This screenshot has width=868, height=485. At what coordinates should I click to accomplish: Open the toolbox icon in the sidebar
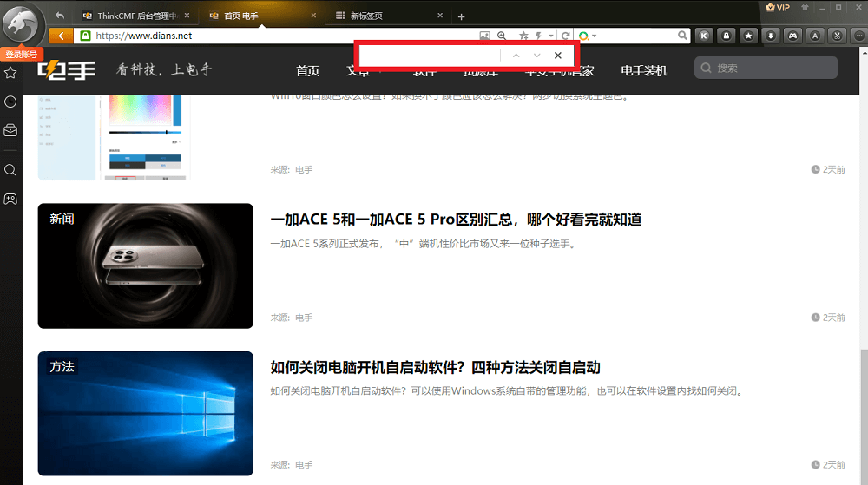(10, 131)
